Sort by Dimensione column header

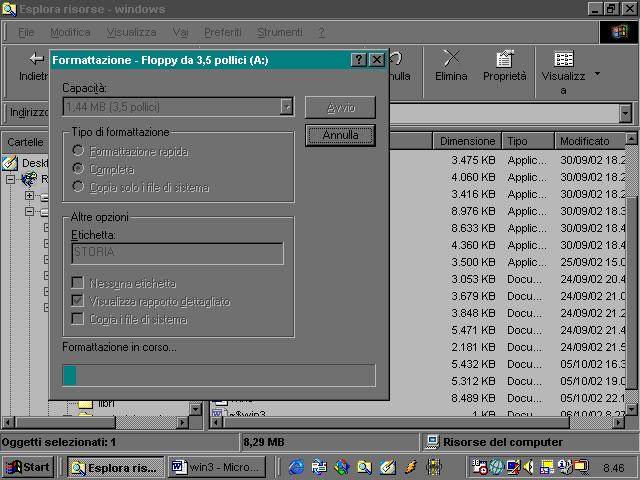coord(467,141)
